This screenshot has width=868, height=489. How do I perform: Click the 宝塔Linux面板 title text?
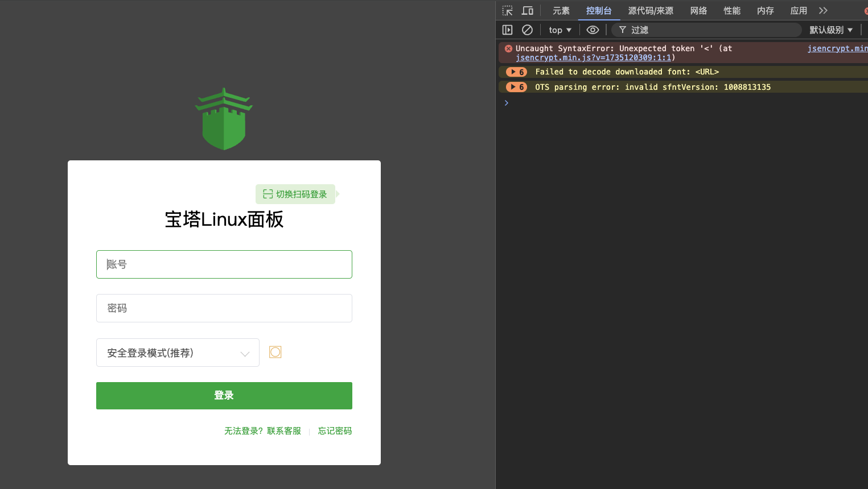click(224, 219)
